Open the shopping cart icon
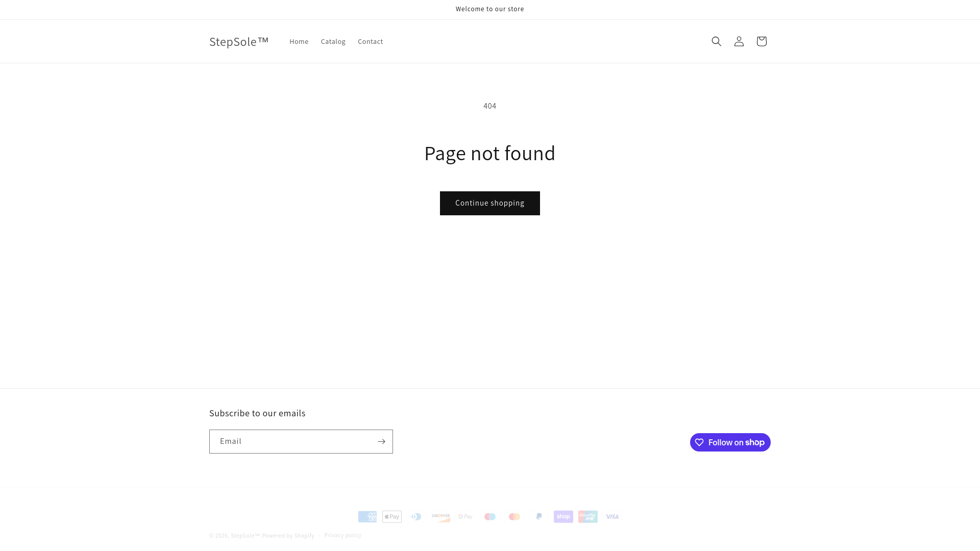This screenshot has height=551, width=980. click(x=761, y=41)
